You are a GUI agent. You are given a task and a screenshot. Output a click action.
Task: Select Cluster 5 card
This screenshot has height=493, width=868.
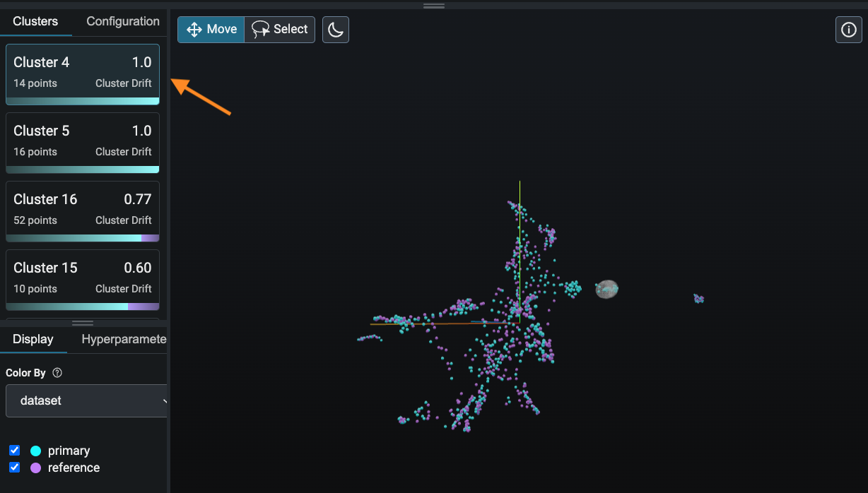pyautogui.click(x=83, y=141)
